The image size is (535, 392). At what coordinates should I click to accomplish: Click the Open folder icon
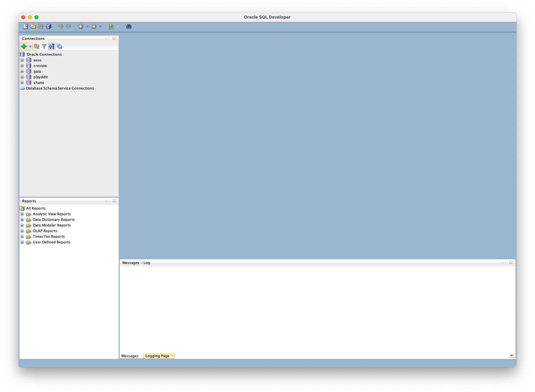tap(33, 27)
